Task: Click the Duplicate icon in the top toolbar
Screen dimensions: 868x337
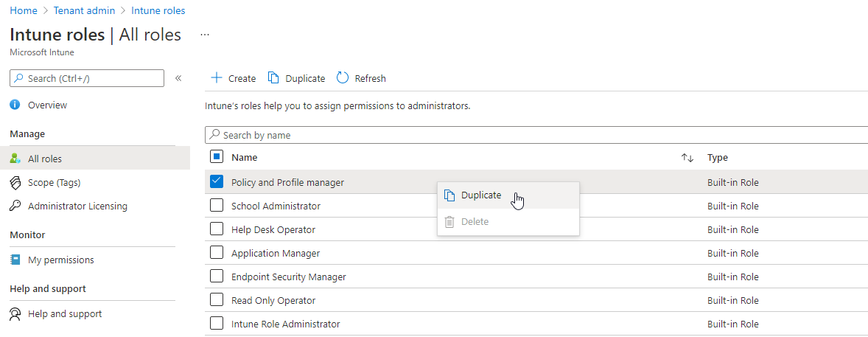Action: pos(273,78)
